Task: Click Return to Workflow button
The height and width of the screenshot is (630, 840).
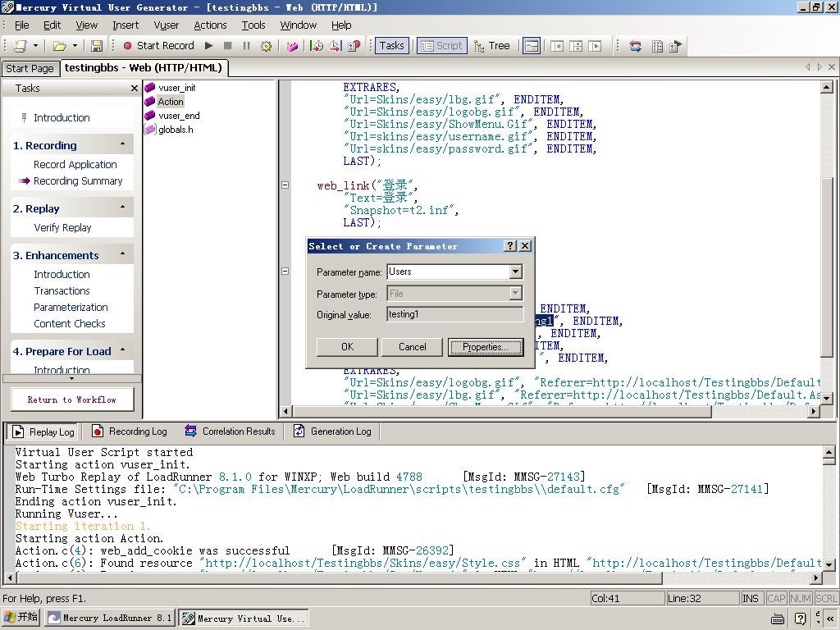Action: point(72,399)
